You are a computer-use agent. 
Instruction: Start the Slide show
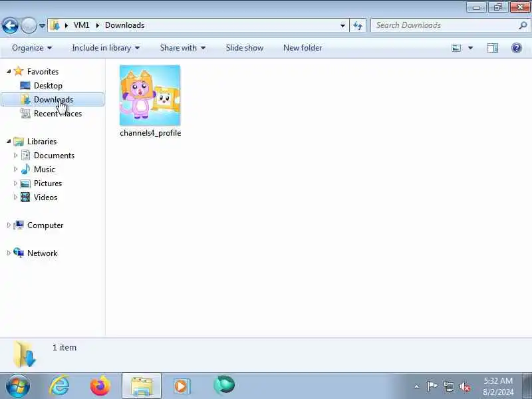244,48
